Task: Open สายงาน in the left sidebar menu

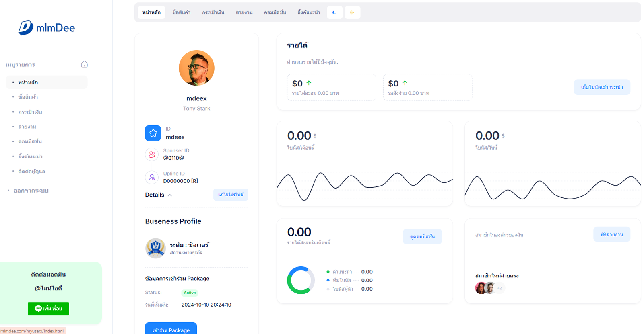Action: point(27,127)
